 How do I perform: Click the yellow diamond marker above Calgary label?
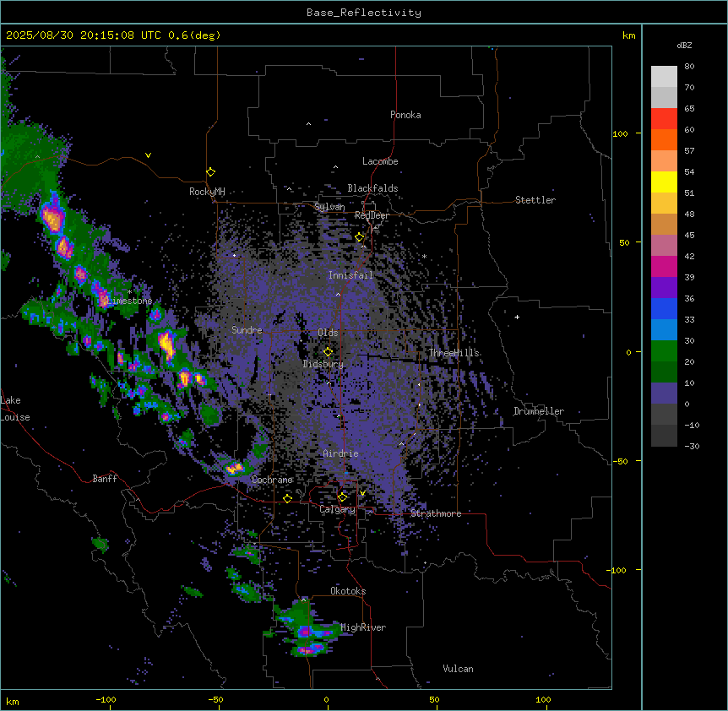[342, 497]
